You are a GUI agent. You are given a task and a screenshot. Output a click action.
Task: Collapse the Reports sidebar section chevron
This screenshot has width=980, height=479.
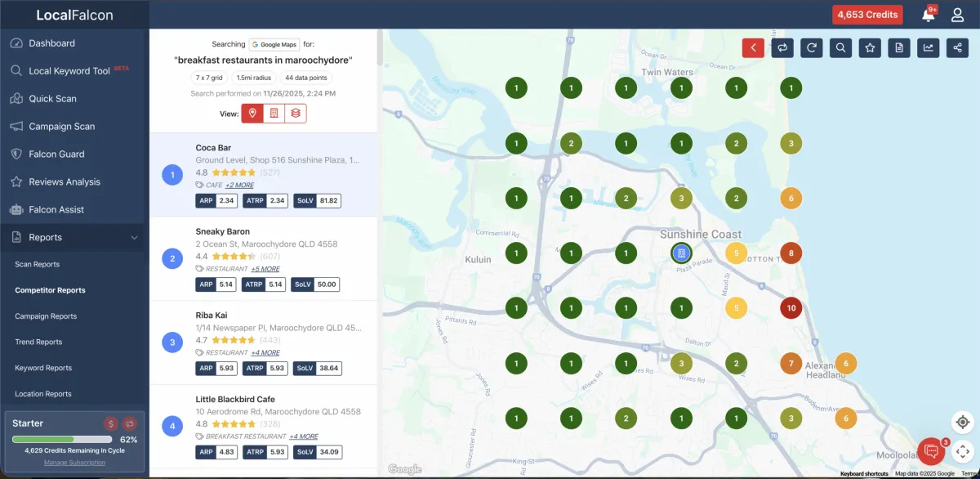pos(134,238)
